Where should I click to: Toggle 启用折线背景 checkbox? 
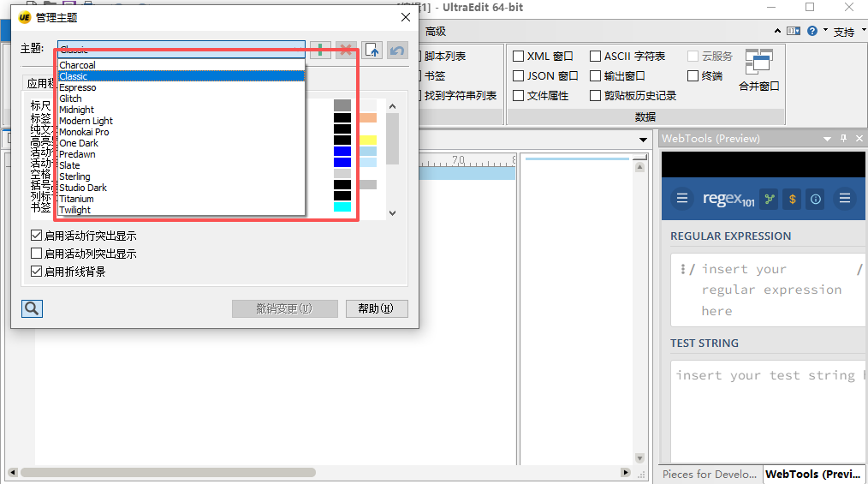point(37,272)
